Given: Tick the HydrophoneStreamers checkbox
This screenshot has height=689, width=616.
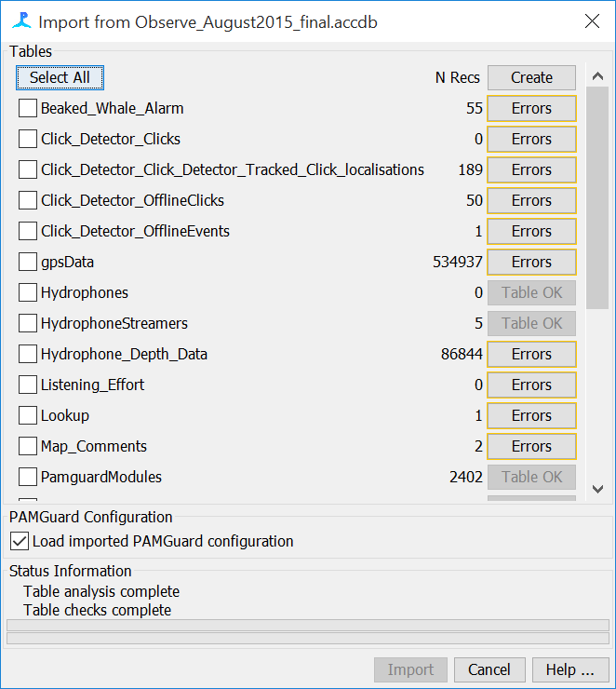Looking at the screenshot, I should click(28, 323).
